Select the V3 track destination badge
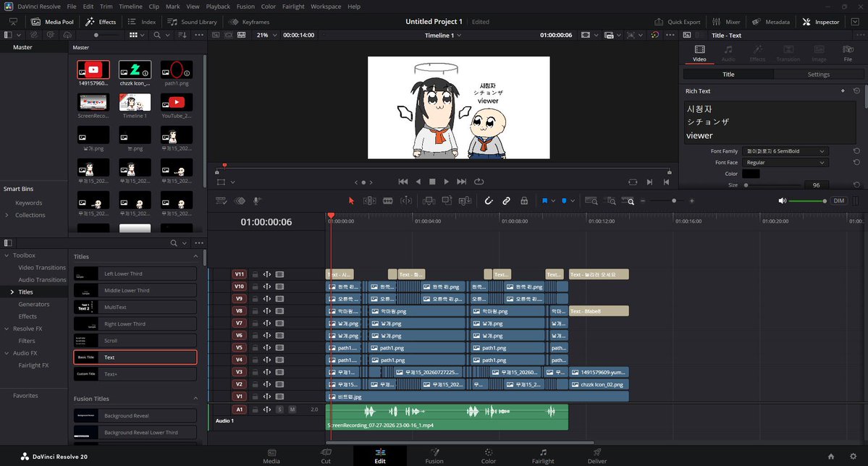868x466 pixels. pyautogui.click(x=239, y=372)
